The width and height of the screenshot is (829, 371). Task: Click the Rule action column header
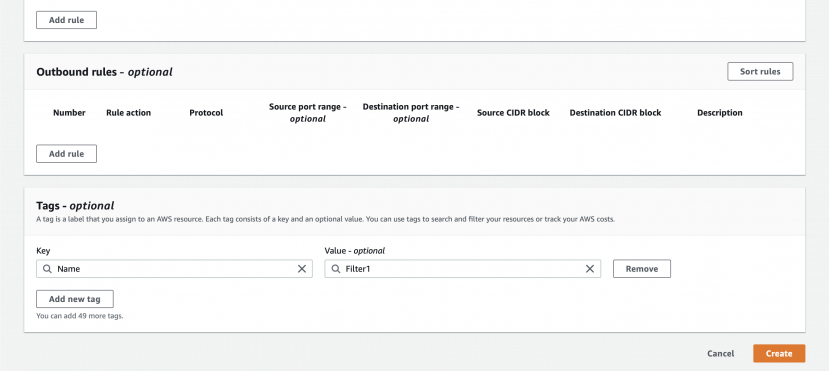click(x=128, y=113)
